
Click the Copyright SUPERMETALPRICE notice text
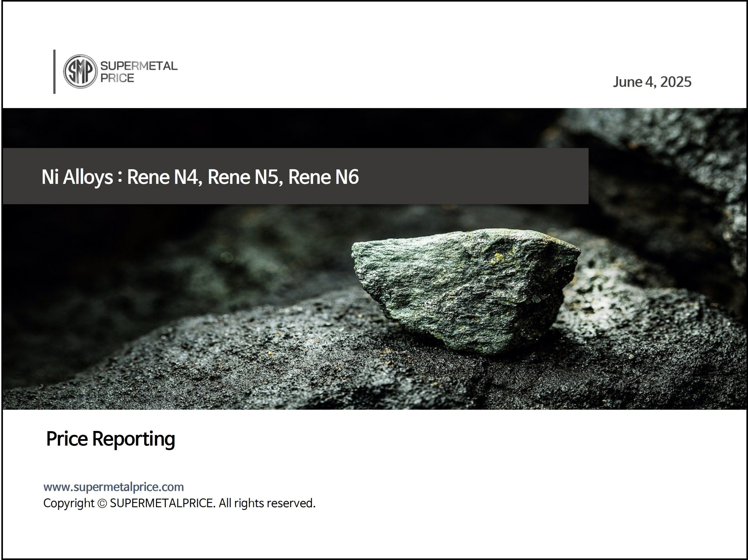[179, 503]
